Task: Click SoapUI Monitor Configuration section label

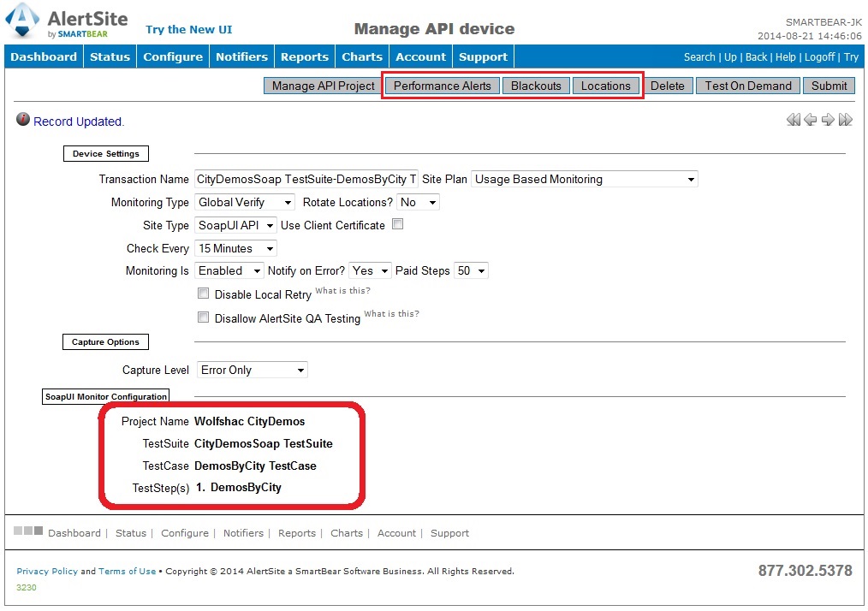Action: [x=106, y=396]
